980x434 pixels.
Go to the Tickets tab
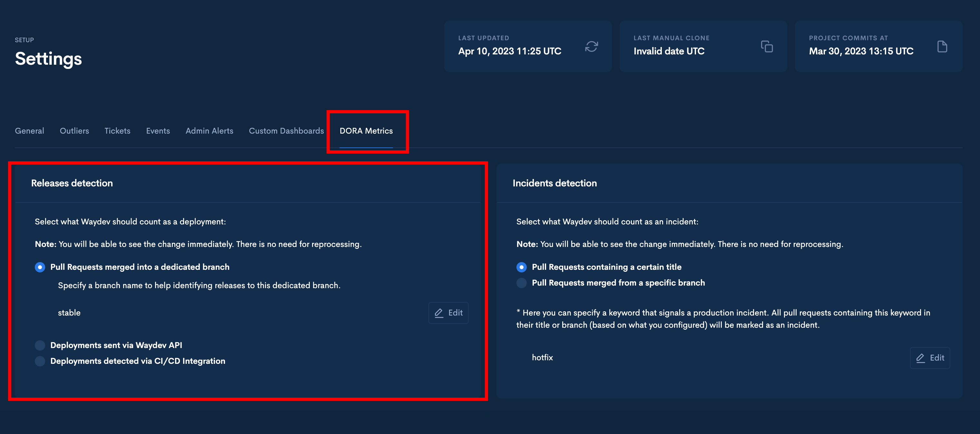(x=117, y=131)
